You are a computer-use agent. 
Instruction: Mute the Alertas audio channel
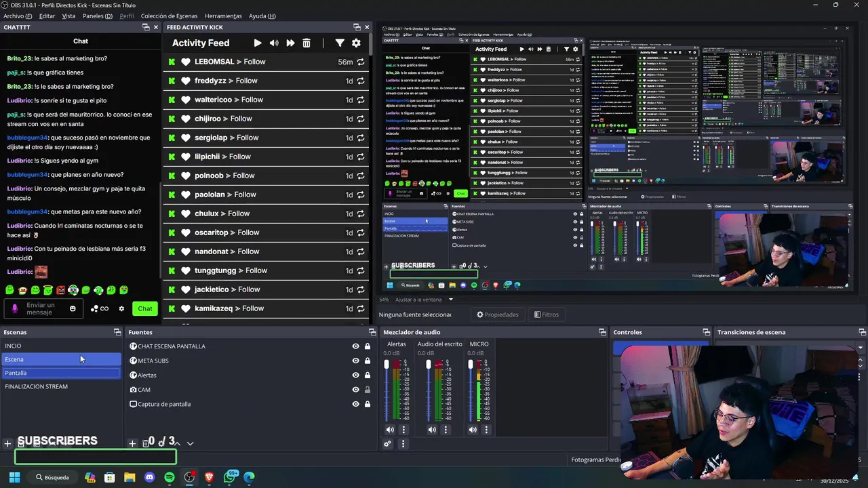point(390,430)
